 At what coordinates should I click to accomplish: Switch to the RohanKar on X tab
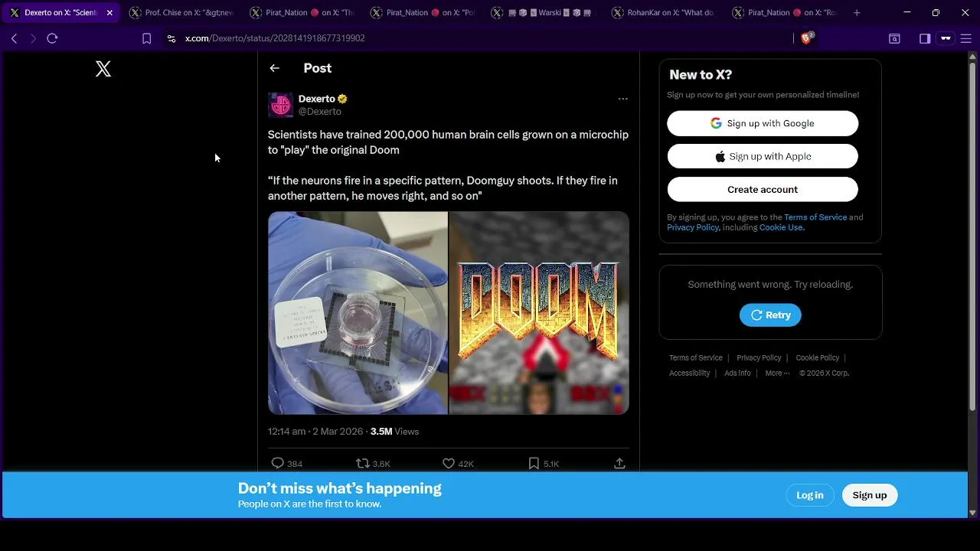coord(664,13)
